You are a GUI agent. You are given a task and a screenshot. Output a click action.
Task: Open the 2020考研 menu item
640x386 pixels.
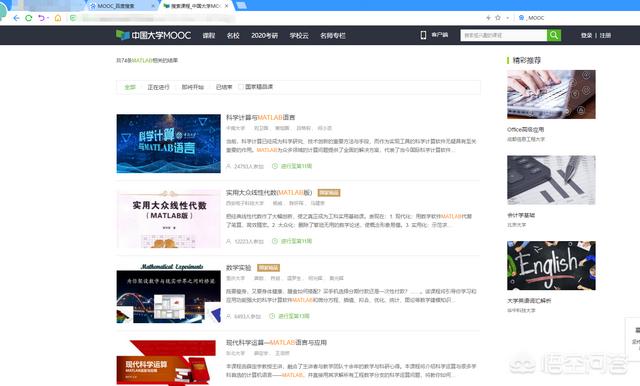(264, 35)
